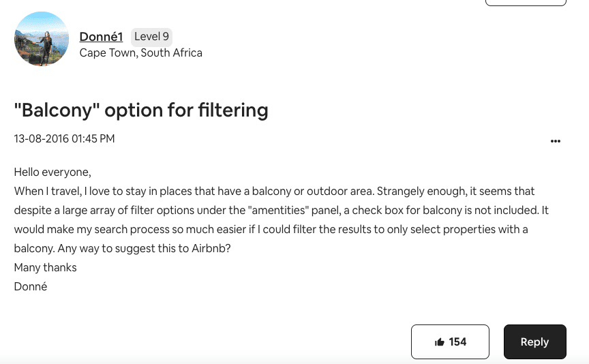
Task: Click the "Many thanks" line
Action: coord(45,267)
